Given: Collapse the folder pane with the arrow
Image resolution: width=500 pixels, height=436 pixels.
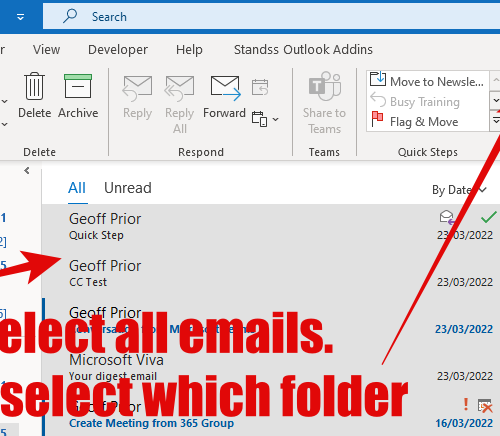Looking at the screenshot, I should coord(27,171).
